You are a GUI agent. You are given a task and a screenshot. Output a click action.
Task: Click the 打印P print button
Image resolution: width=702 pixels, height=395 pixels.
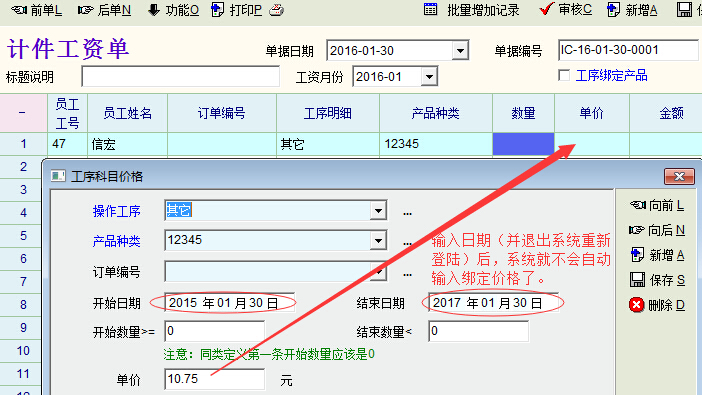[237, 10]
